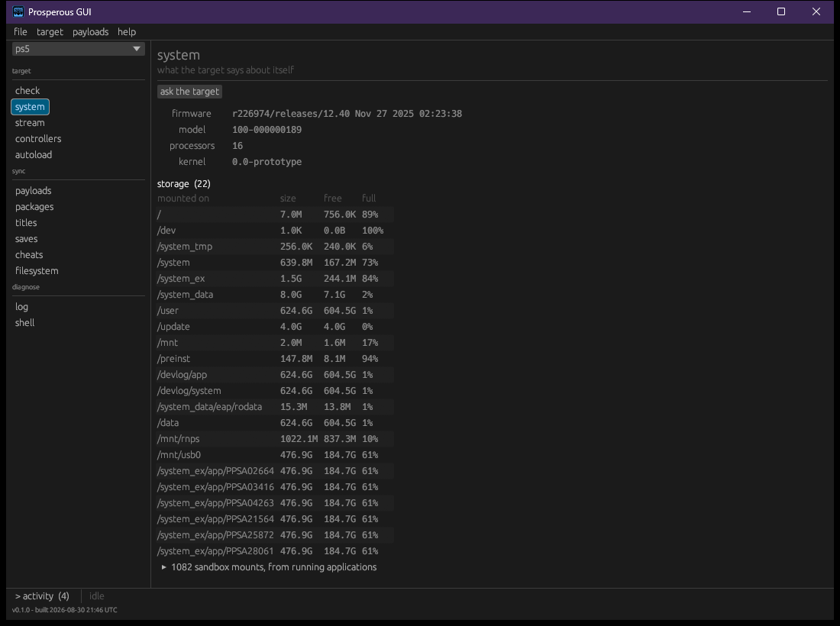The image size is (840, 626).
Task: Select the system sidebar item
Action: (30, 107)
